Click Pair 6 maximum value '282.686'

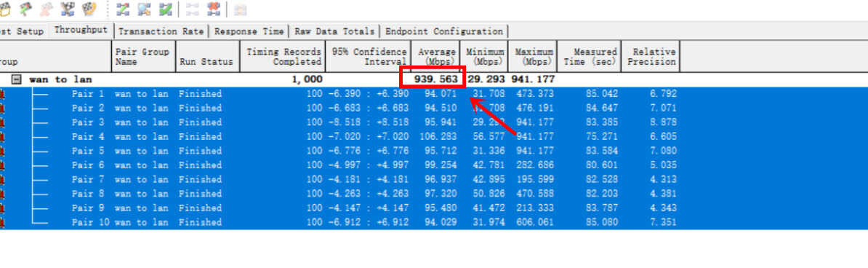535,165
